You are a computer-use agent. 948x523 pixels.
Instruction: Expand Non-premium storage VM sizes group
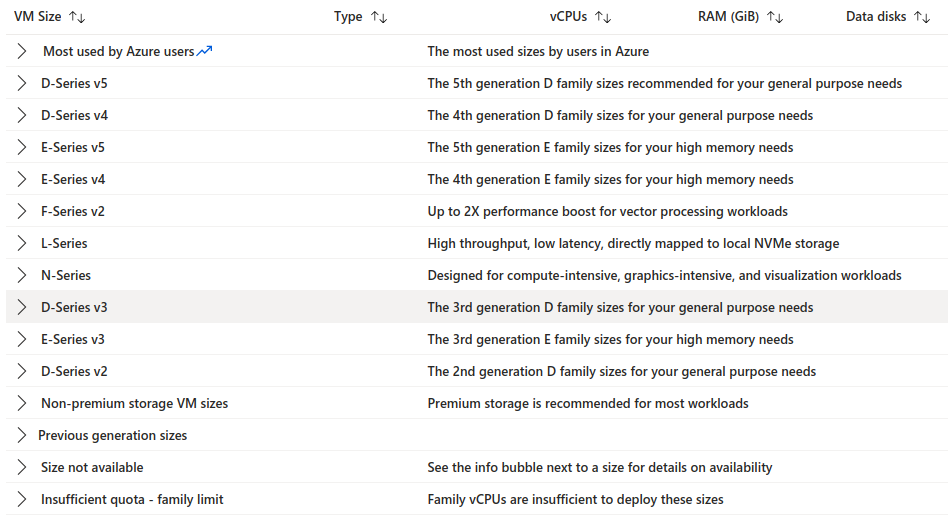(22, 403)
